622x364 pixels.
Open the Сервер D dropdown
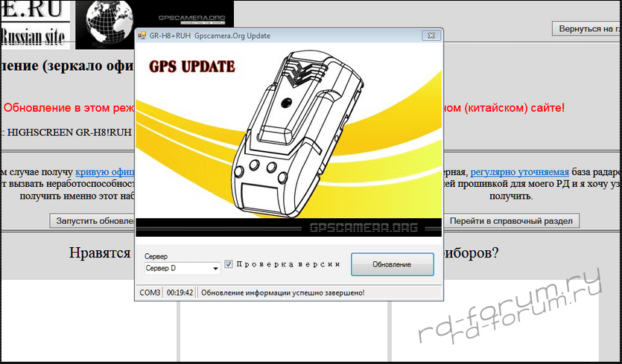coord(183,269)
